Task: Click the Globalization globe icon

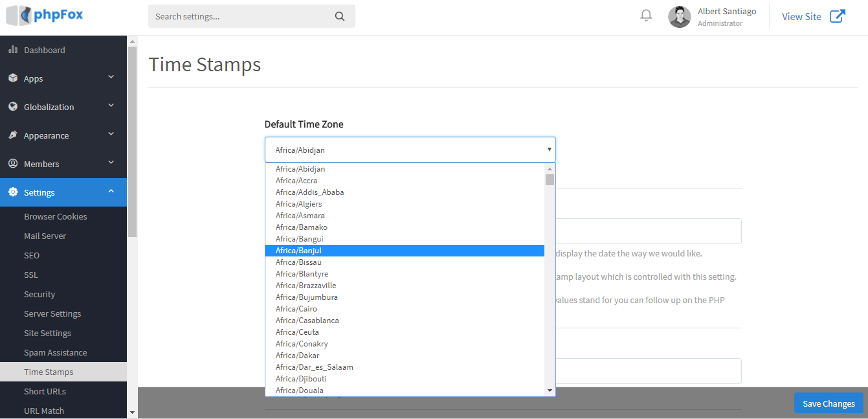Action: [x=13, y=107]
